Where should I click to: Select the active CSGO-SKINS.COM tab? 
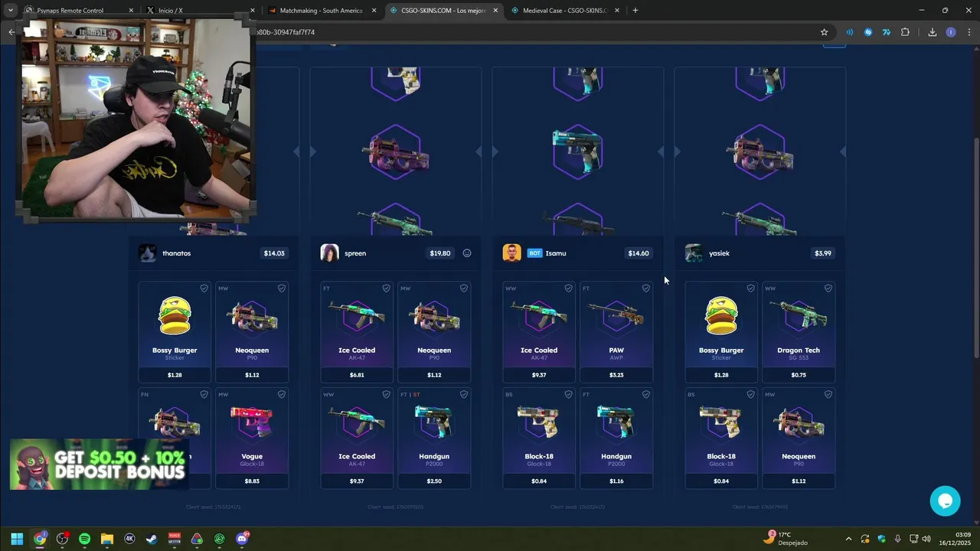tap(443, 11)
